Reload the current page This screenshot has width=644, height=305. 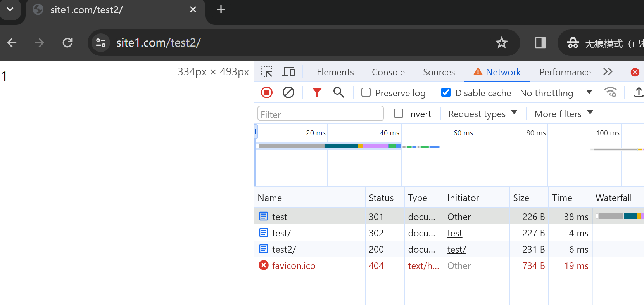point(67,43)
